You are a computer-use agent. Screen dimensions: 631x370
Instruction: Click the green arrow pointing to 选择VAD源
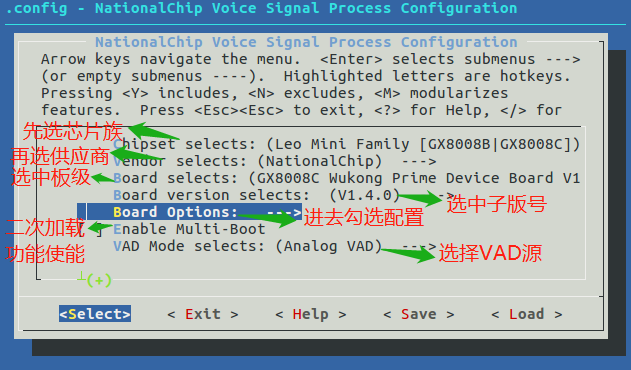click(x=408, y=253)
